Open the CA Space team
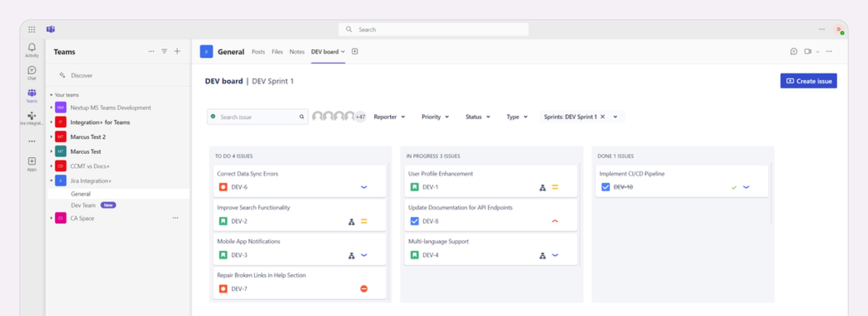 pos(82,218)
